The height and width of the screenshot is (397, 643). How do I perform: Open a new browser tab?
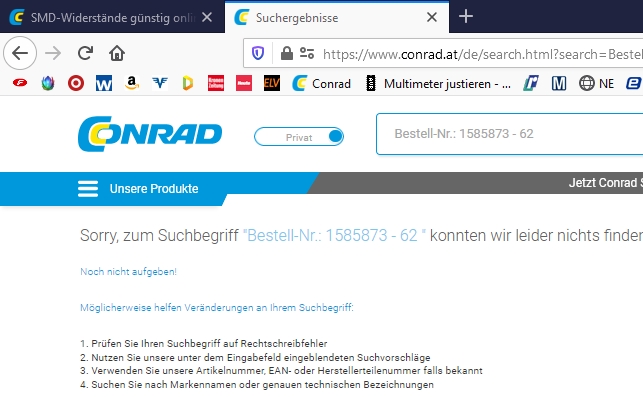(466, 16)
